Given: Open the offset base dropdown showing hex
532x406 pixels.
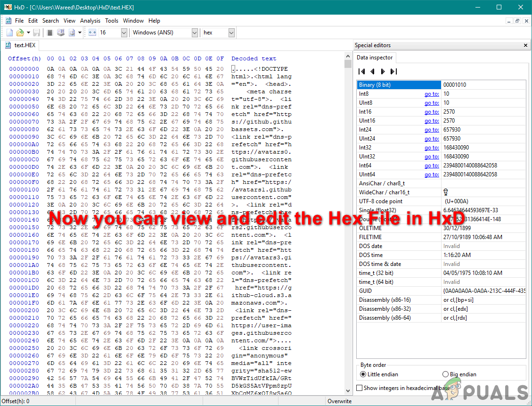Looking at the screenshot, I should (230, 33).
